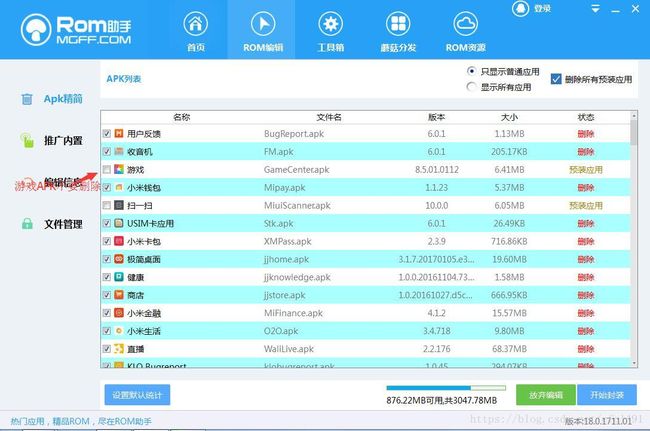Switch to the ROM资源 tab label

466,48
